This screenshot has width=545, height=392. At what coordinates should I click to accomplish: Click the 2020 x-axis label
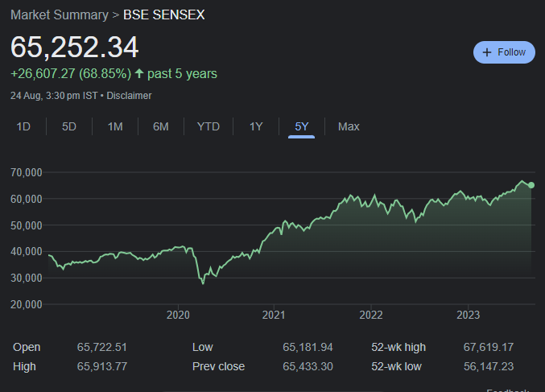point(178,315)
